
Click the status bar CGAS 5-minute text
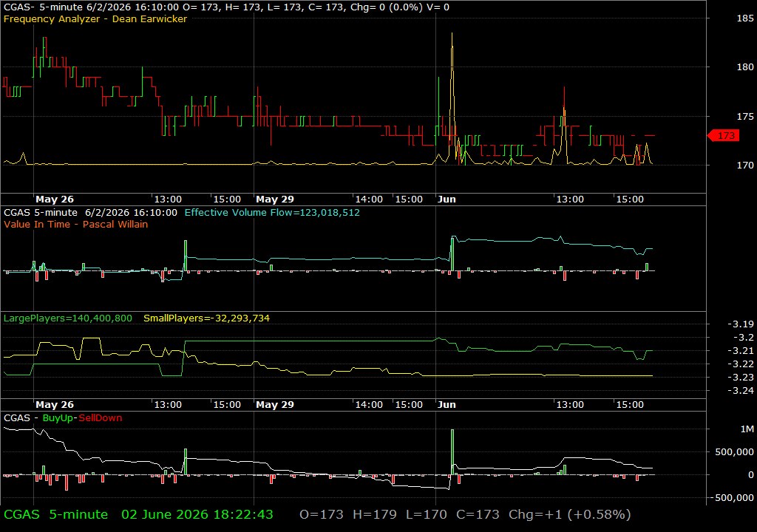coord(55,514)
